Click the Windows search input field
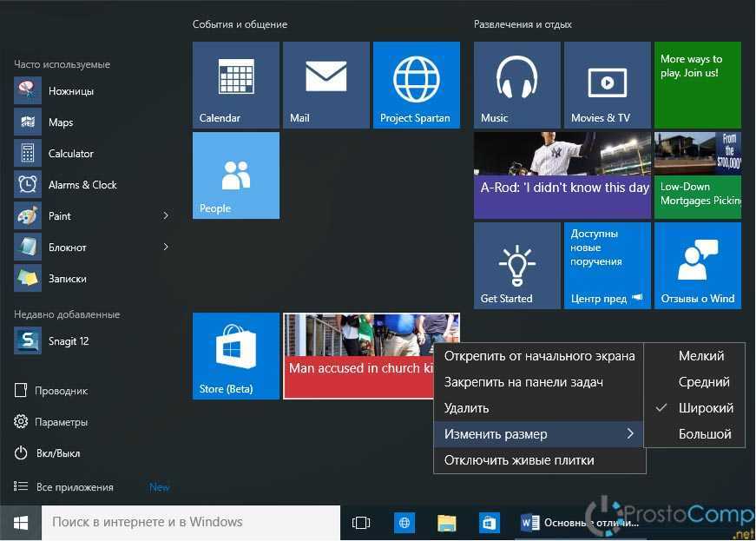This screenshot has height=541, width=756. pos(189,523)
